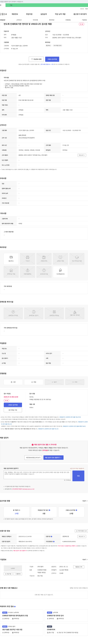Open 생산기술팀 생산직군 사원 모집 posting

point(12,629)
